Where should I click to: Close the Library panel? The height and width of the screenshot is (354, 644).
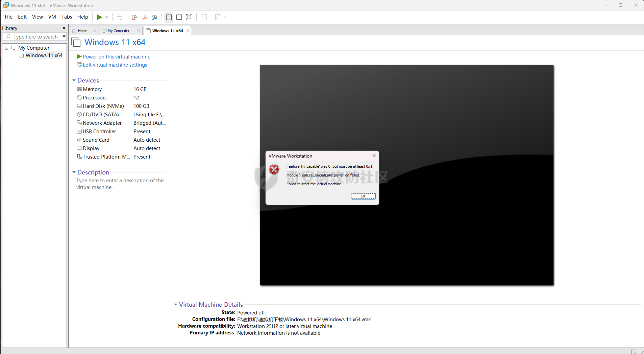64,28
